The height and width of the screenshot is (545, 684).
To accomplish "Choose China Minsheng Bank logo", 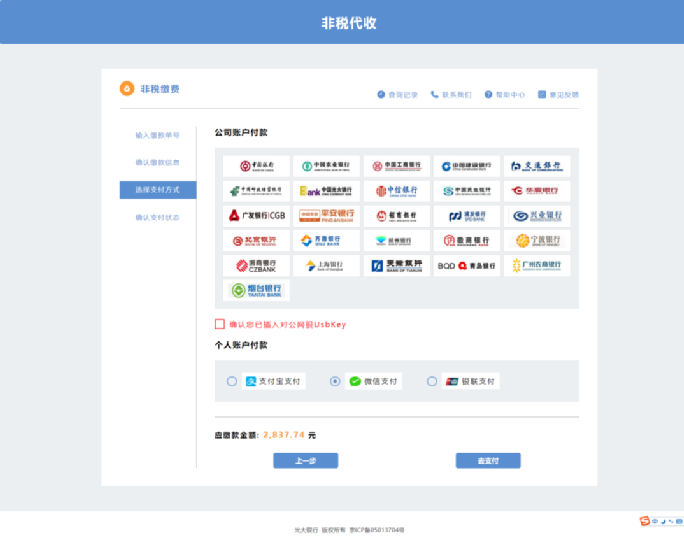I will (466, 191).
